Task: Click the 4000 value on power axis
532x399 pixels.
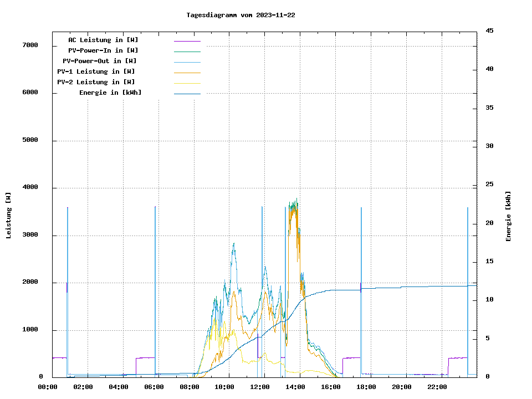Action: (x=30, y=187)
